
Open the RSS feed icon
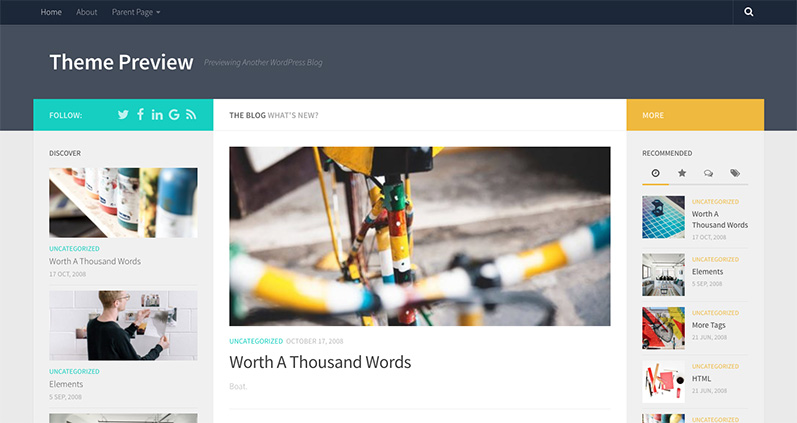pyautogui.click(x=191, y=115)
